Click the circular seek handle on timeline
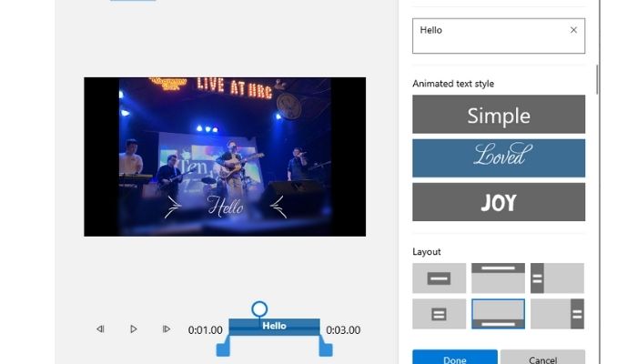Screen dimensions: 637x364 point(259,309)
